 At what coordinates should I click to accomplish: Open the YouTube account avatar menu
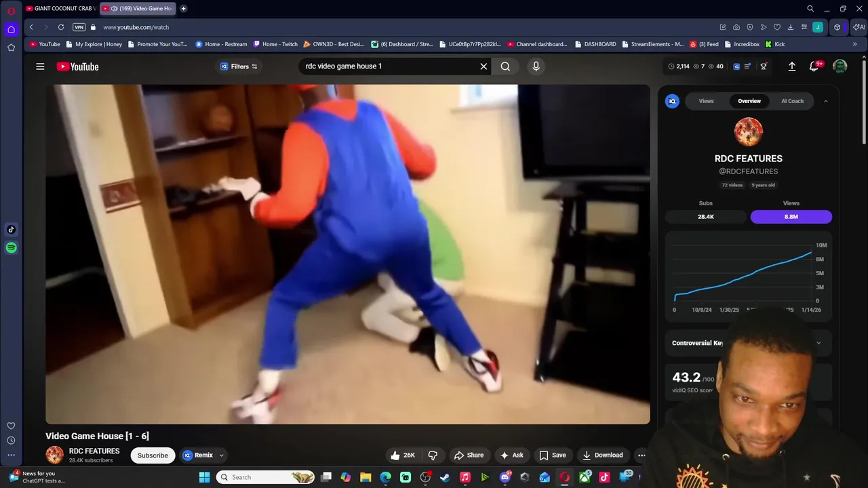point(840,66)
